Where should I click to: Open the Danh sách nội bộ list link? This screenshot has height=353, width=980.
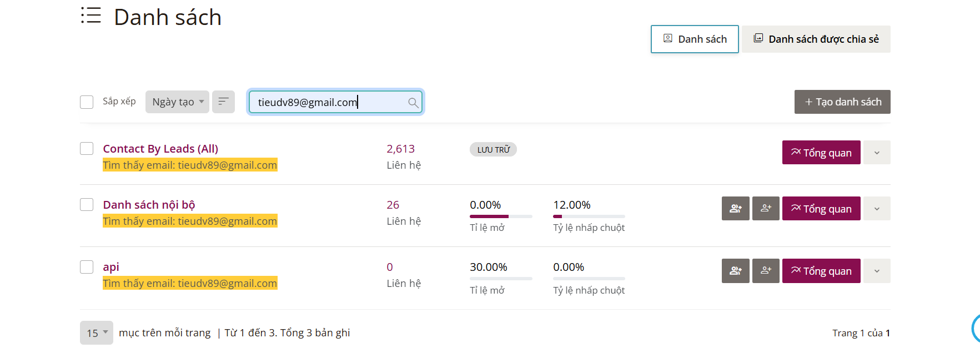[149, 205]
